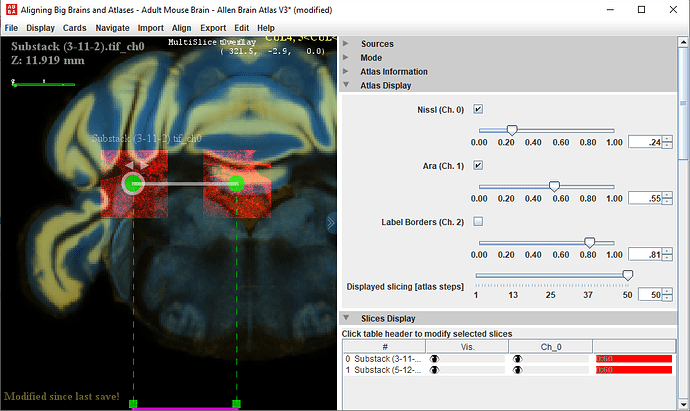
Task: Enable the Label Borders (Ch. 2) checkbox
Action: [x=478, y=221]
